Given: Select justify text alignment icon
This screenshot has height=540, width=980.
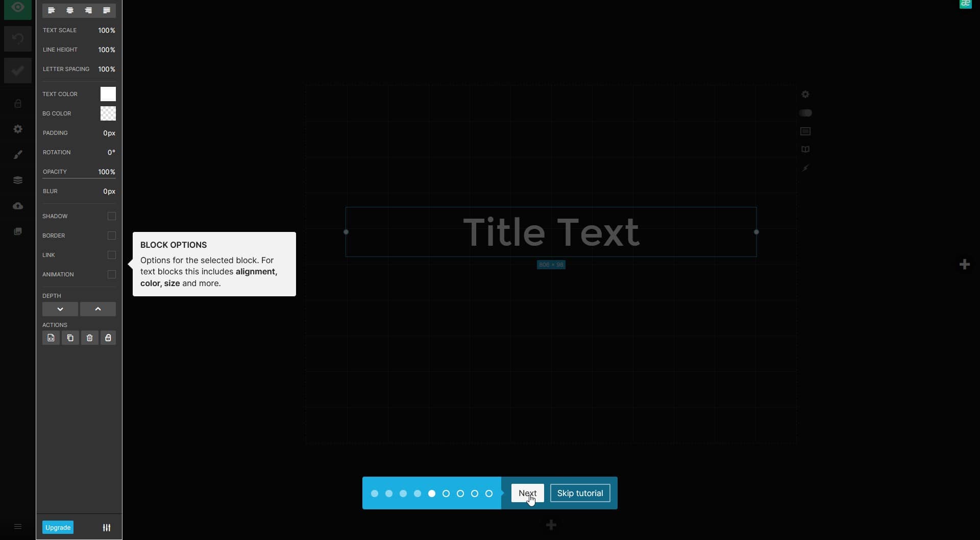Looking at the screenshot, I should coord(107,10).
